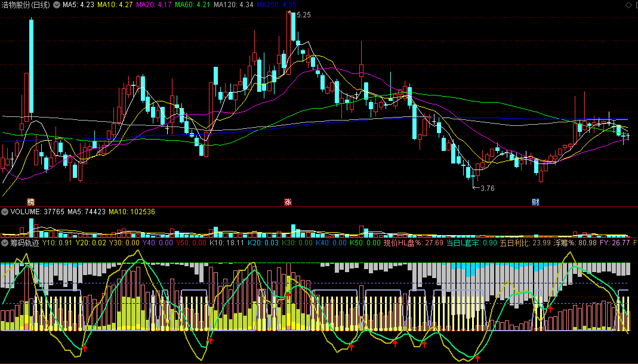This screenshot has width=638, height=364.
Task: Click the VOLUME: 37765 label
Action: pos(38,212)
